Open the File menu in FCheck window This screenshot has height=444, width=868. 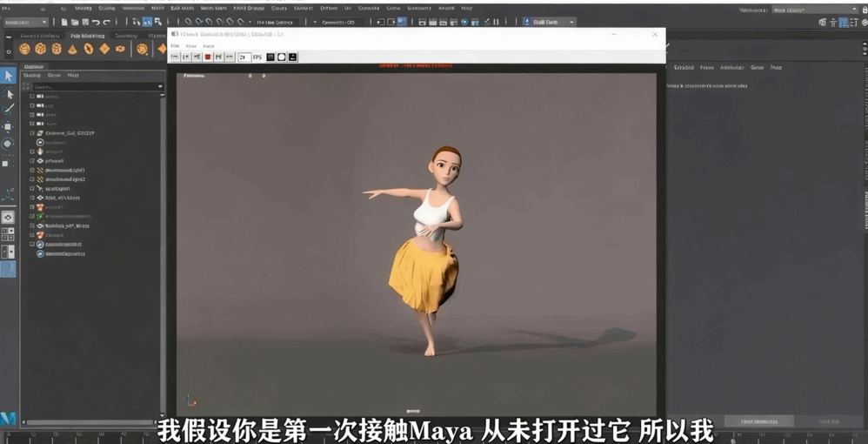[x=175, y=46]
